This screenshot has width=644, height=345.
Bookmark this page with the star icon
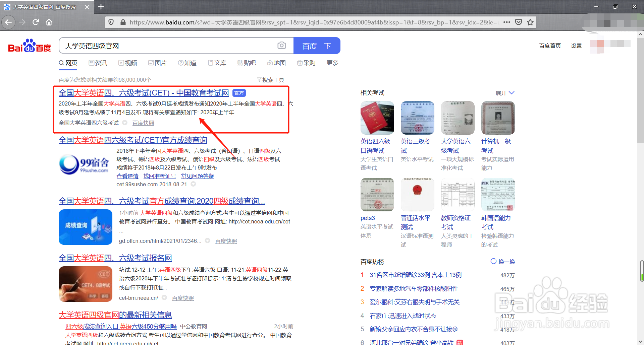(x=530, y=22)
